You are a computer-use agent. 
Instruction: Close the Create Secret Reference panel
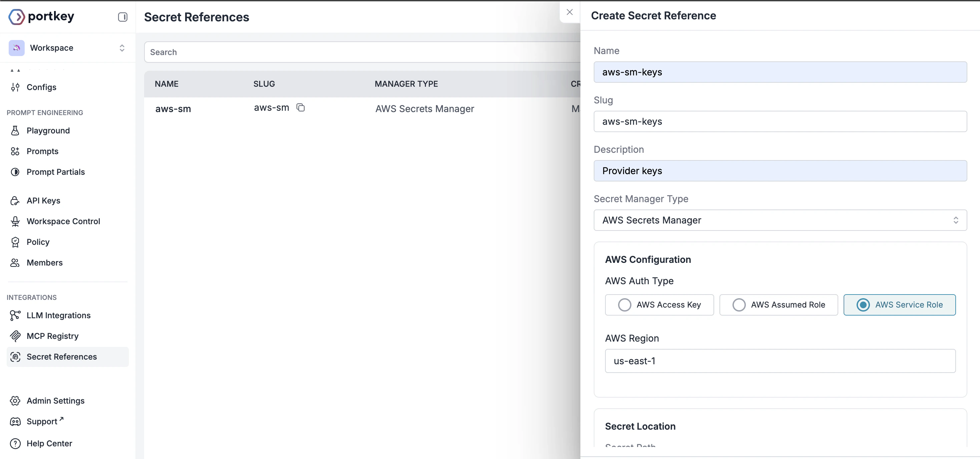click(x=569, y=12)
